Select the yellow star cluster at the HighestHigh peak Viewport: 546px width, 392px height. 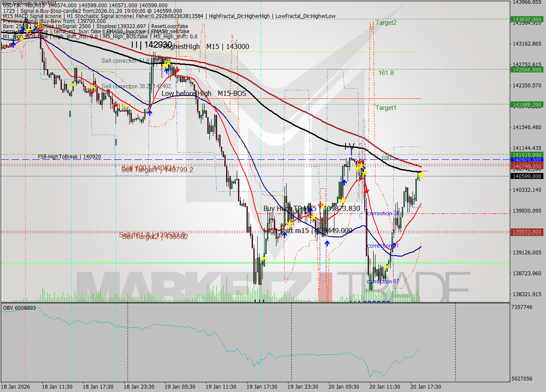[167, 64]
